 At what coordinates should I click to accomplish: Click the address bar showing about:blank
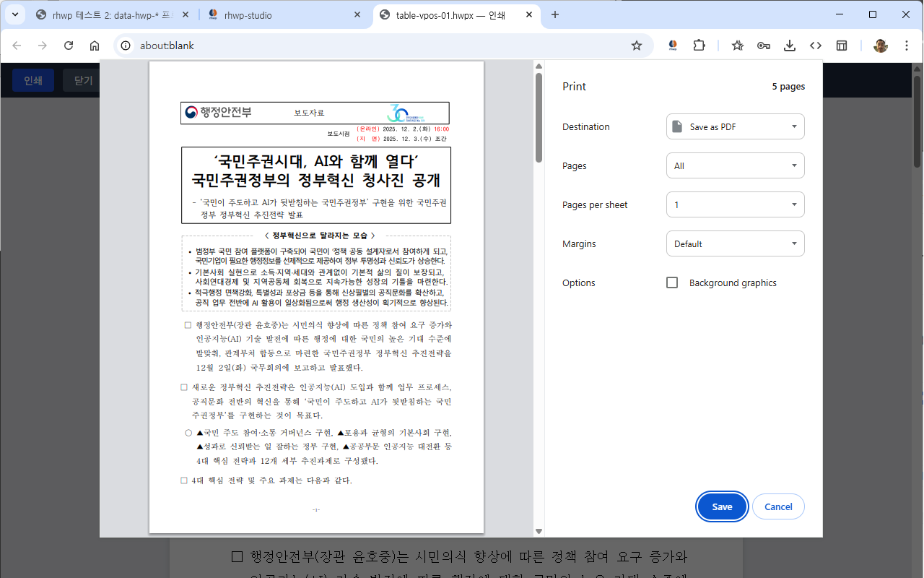383,46
